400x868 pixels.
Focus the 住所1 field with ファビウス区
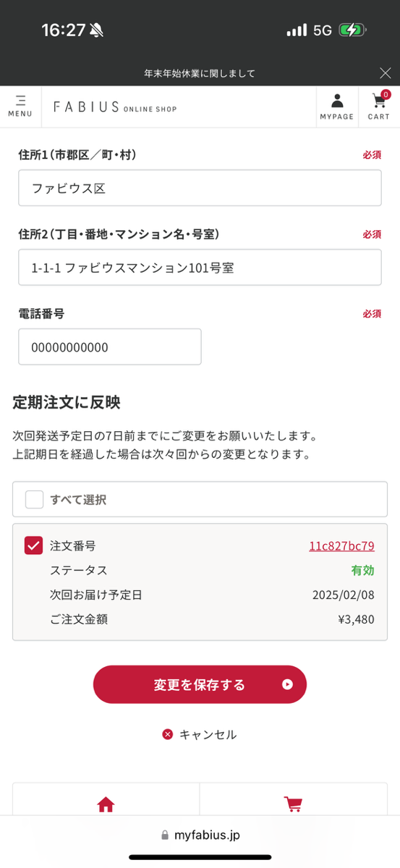click(x=200, y=188)
